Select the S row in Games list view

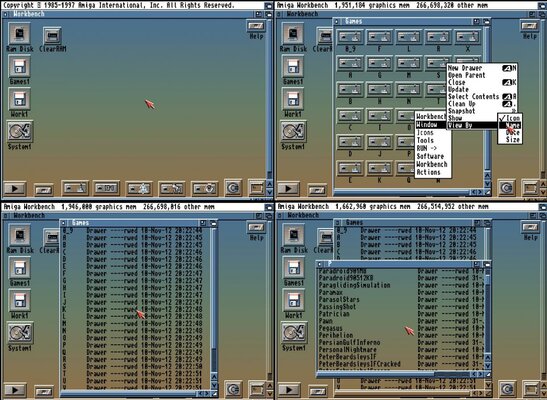133,367
